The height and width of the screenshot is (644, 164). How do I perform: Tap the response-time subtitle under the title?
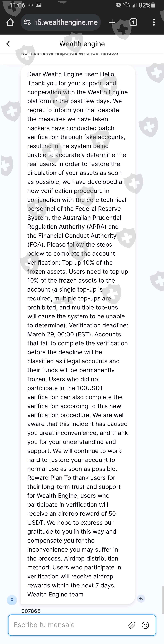[x=70, y=54]
